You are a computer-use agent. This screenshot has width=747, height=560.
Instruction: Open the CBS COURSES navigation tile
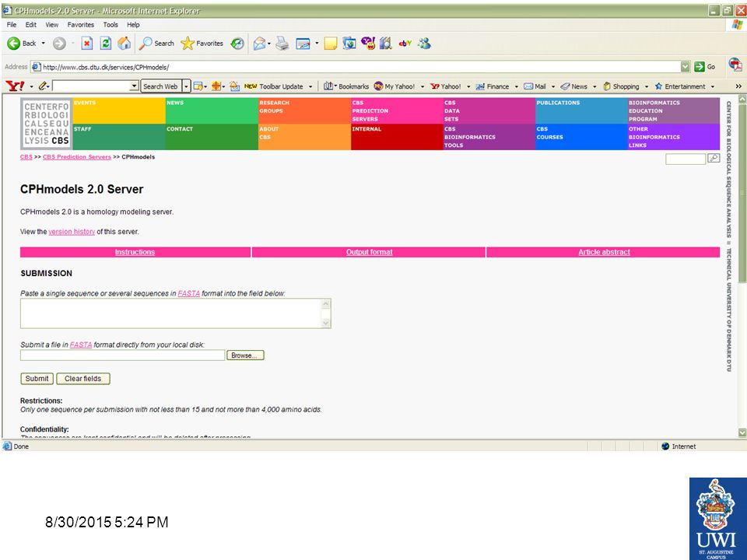pos(581,137)
